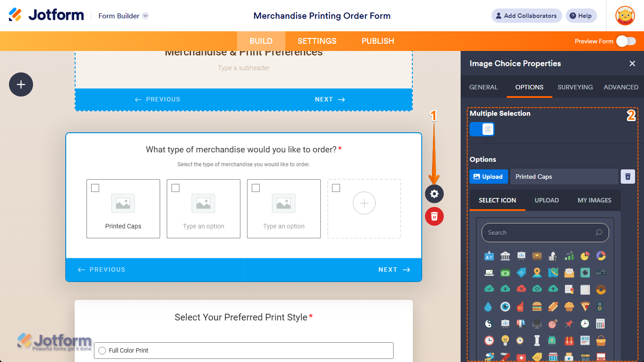Choose the yin yang icon

point(489,323)
